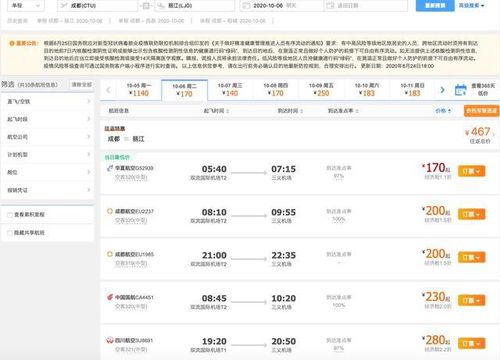Click the Air China CA4451 logo

coord(110,297)
